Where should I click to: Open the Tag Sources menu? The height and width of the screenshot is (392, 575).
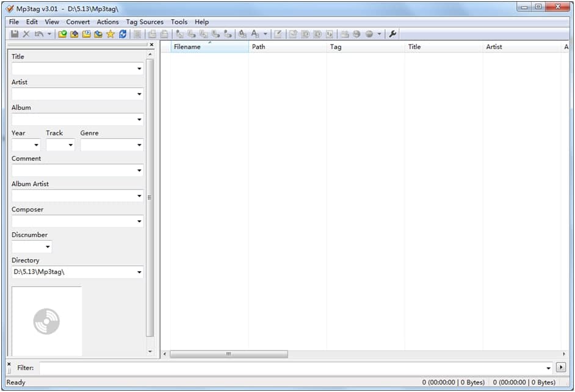pos(145,22)
